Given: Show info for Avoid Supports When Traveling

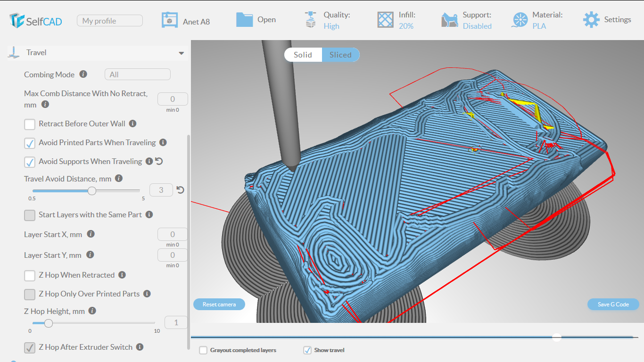Looking at the screenshot, I should [149, 161].
